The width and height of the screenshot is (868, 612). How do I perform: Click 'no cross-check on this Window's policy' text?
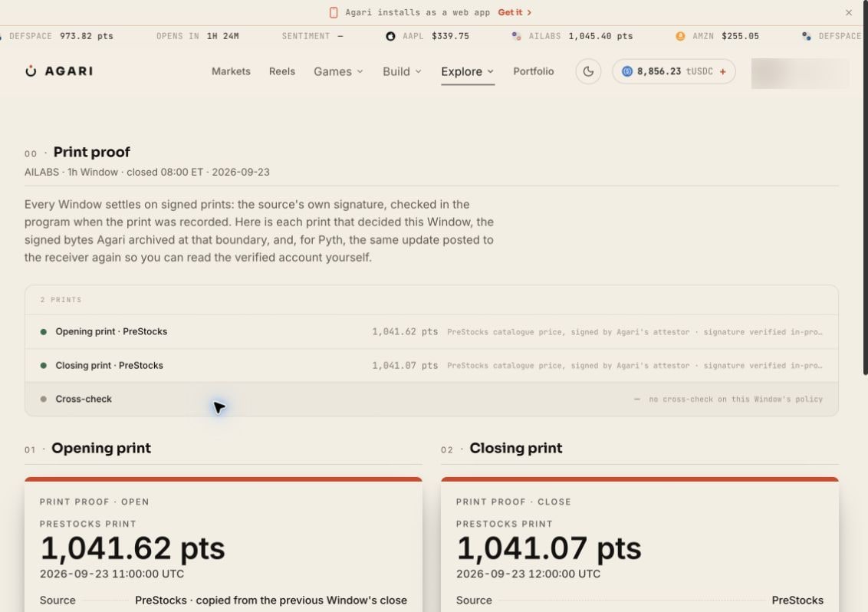(x=735, y=399)
